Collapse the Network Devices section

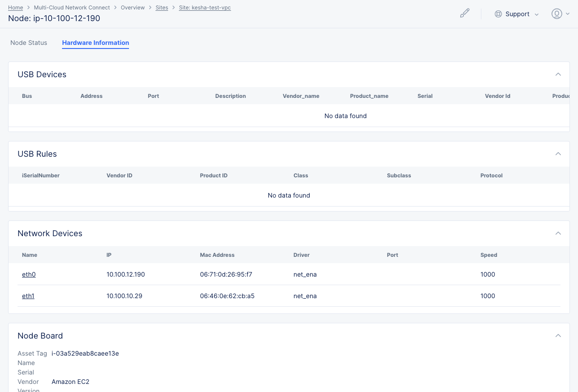click(558, 233)
